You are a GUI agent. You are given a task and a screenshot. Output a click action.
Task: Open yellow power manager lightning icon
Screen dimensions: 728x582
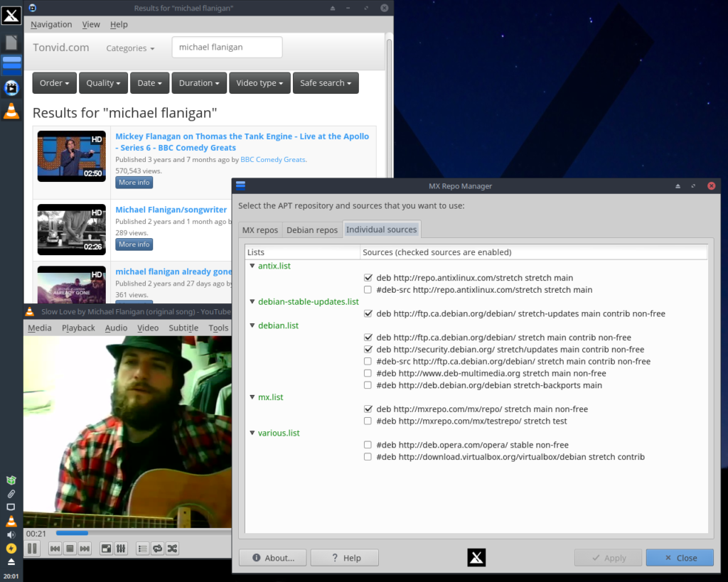click(x=11, y=548)
